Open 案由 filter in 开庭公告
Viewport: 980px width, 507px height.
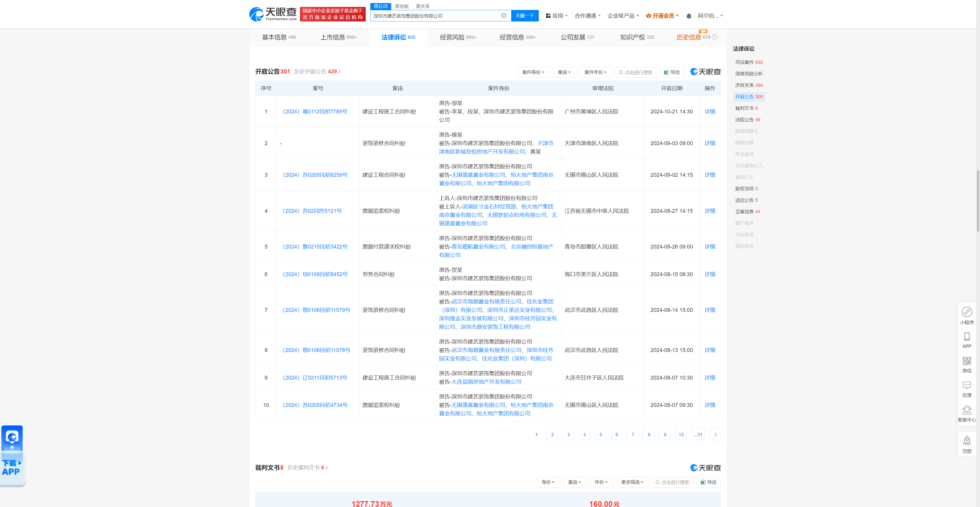[565, 72]
